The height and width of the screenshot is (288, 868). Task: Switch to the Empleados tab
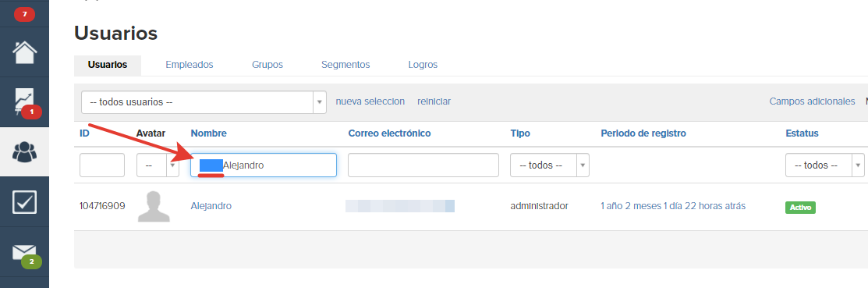pos(190,65)
